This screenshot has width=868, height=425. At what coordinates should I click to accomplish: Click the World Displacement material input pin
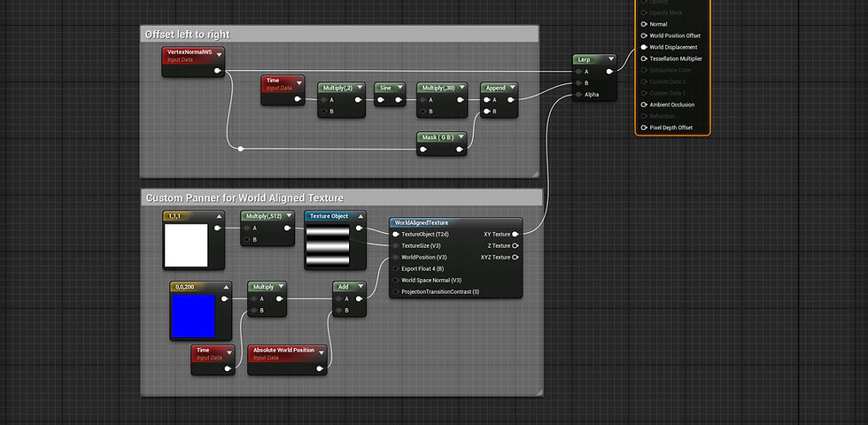[x=644, y=47]
